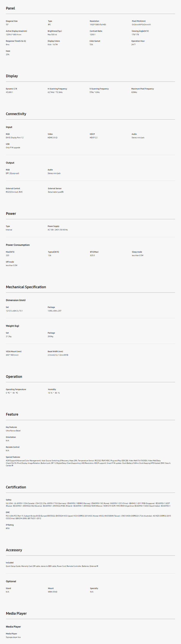Click the Connectivity section heading
Screen dimensions: 181x644
click(x=16, y=114)
